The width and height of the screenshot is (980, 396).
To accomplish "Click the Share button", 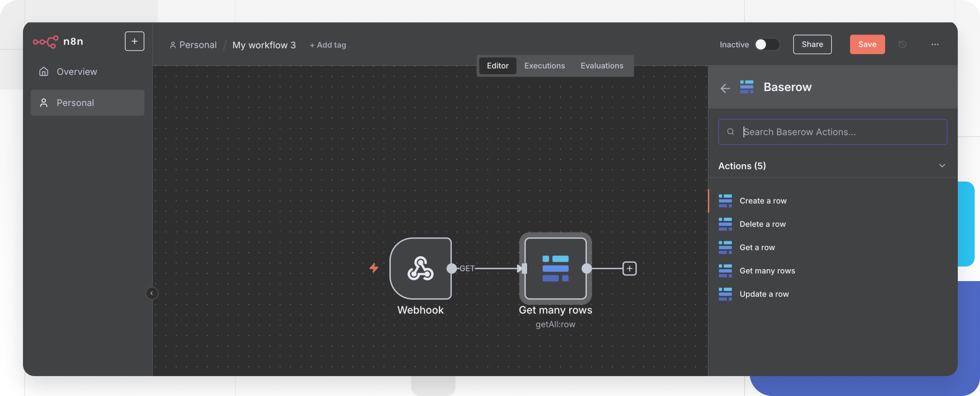I will [812, 44].
